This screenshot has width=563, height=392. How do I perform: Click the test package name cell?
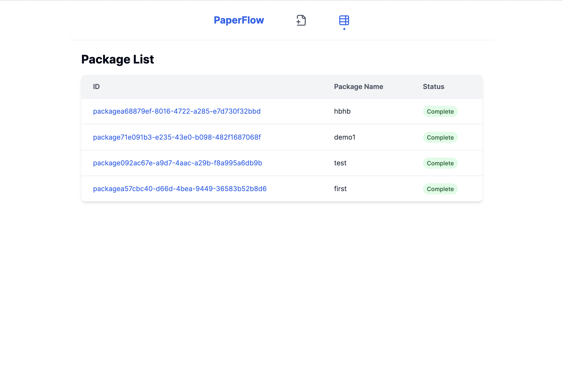(340, 163)
